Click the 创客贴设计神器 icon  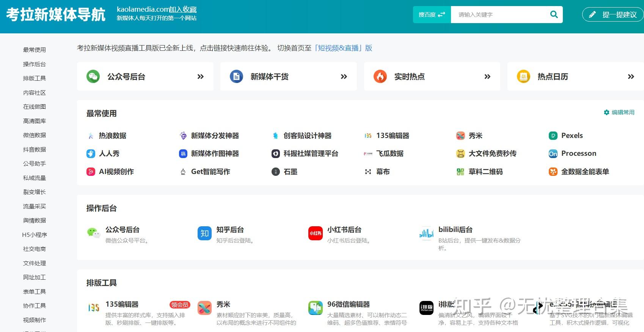[276, 136]
